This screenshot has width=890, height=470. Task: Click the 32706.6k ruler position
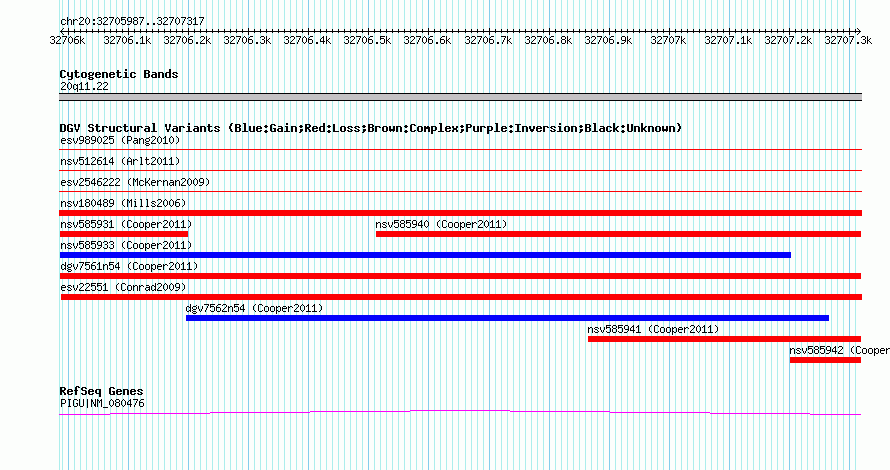[427, 40]
